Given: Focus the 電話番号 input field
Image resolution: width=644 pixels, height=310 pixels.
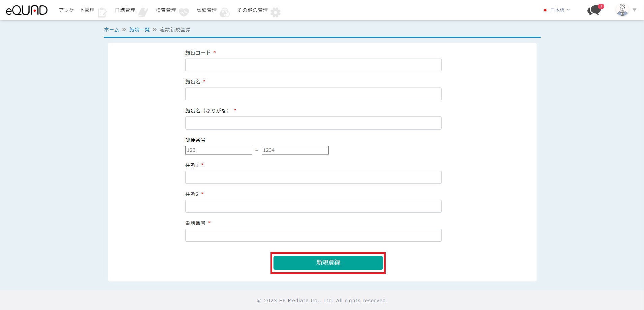Looking at the screenshot, I should (313, 235).
